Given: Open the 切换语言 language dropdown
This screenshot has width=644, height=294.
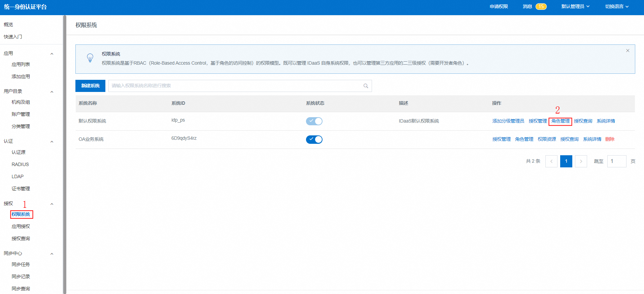Looking at the screenshot, I should point(616,6).
